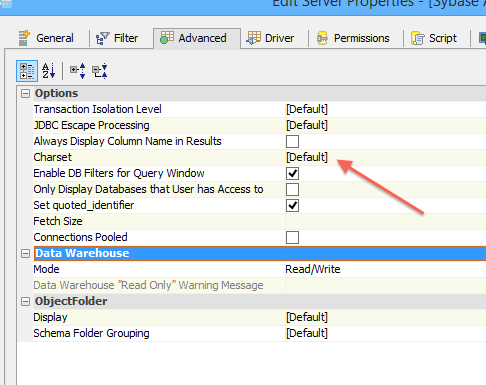Sort properties alphabetically with A-Z icon
This screenshot has width=486, height=385.
tap(49, 71)
